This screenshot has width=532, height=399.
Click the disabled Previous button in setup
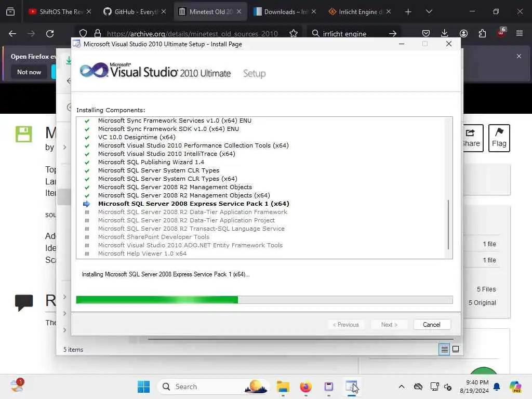(345, 325)
